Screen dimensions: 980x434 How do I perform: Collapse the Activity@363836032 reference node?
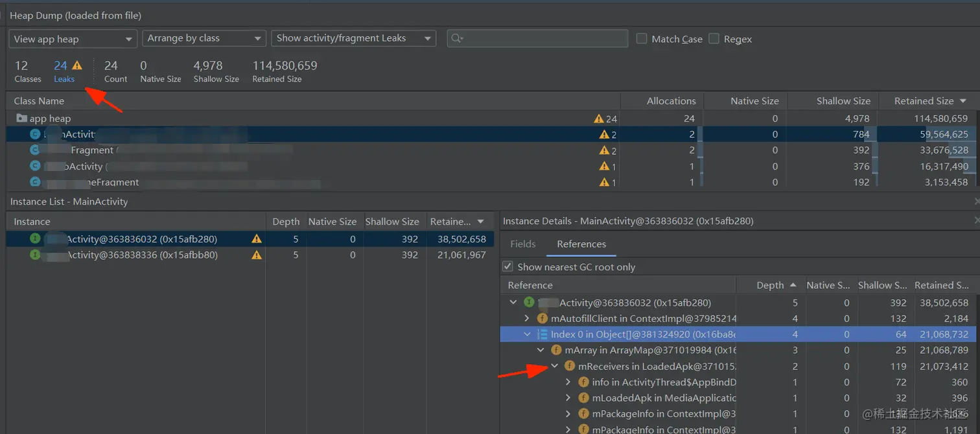(x=514, y=303)
